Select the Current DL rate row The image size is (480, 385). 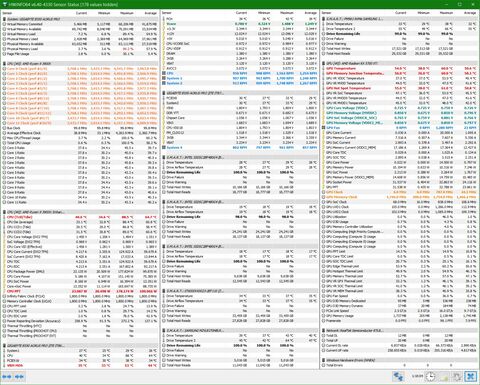coord(399,345)
